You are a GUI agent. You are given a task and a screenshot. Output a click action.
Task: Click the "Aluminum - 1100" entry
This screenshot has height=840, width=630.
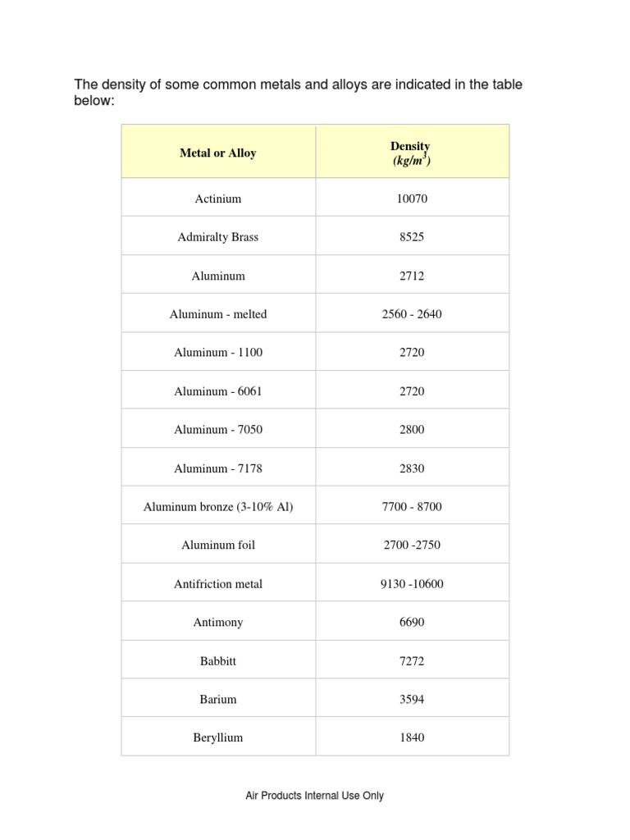(x=218, y=353)
